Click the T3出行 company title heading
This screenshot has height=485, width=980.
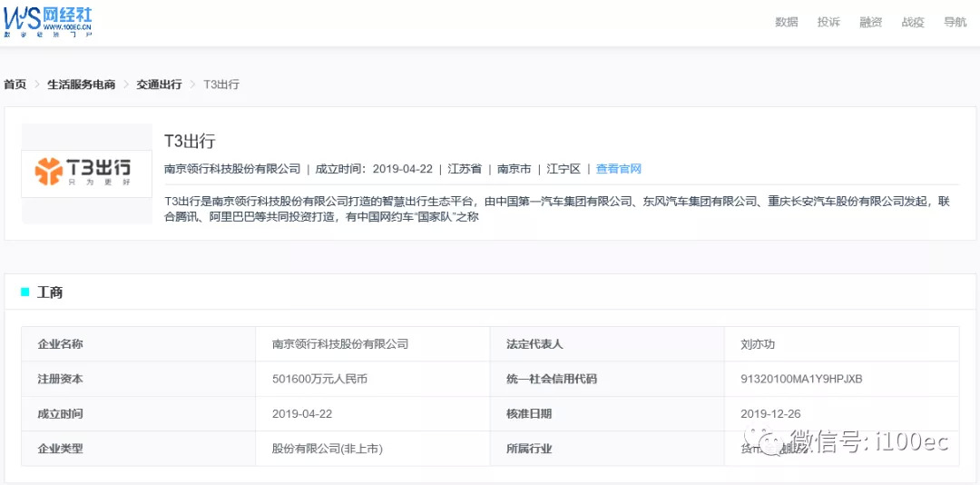pos(190,141)
